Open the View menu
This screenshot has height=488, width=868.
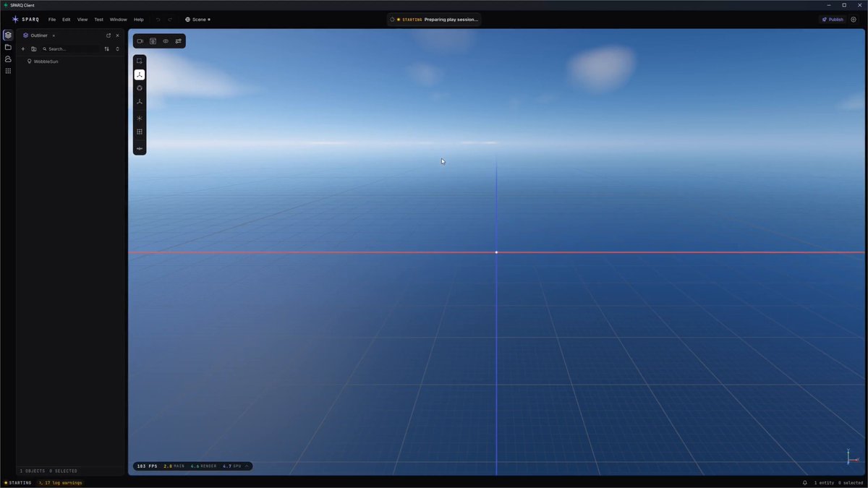tap(82, 20)
